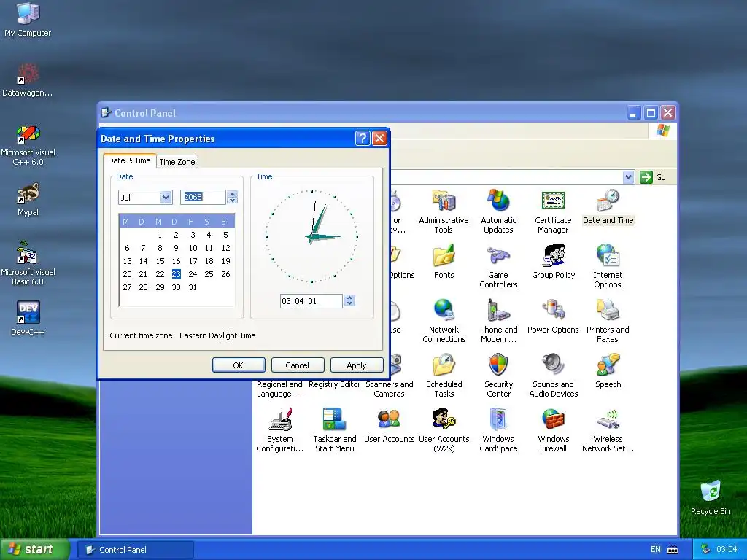
Task: Open the Speech applet icon
Action: pyautogui.click(x=608, y=365)
